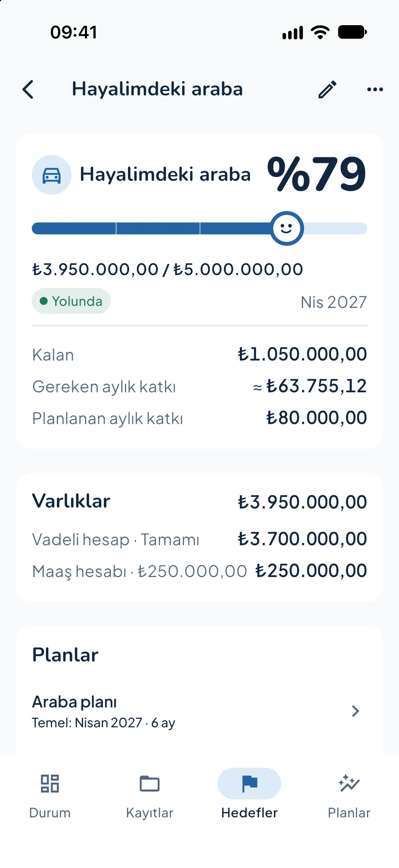Open the pencil edit icon
Image resolution: width=399 pixels, height=868 pixels.
[x=327, y=89]
